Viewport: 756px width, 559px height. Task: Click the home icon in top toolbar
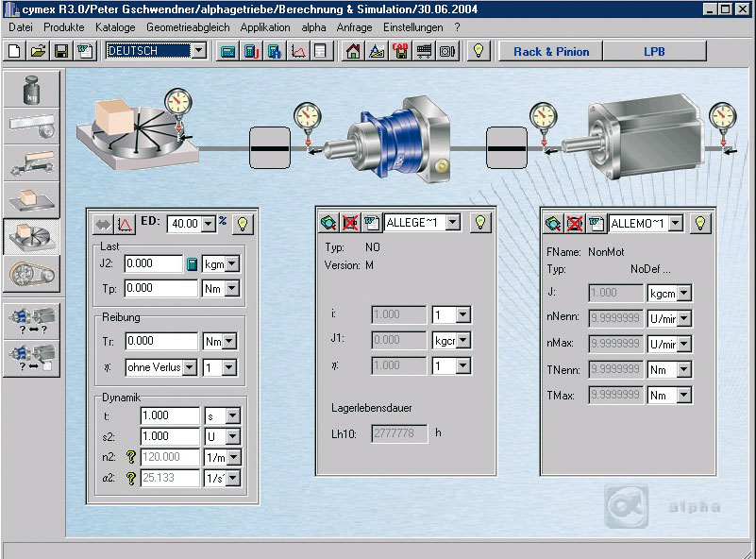[353, 51]
